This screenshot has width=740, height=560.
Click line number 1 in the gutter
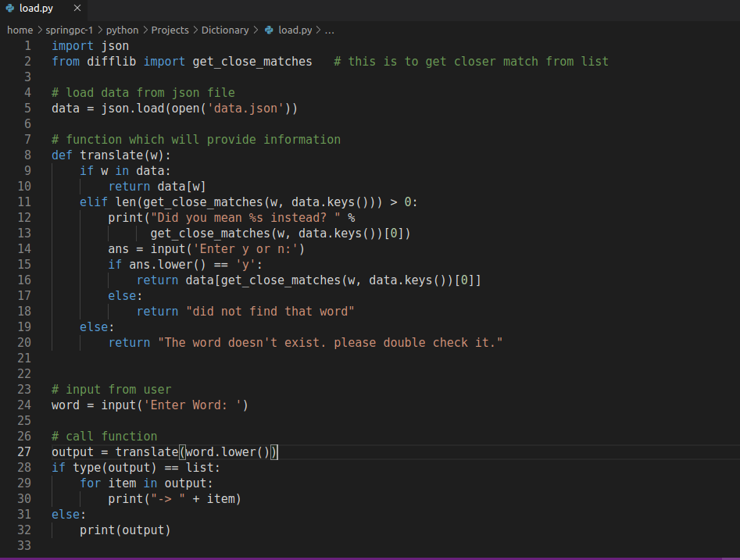(27, 46)
